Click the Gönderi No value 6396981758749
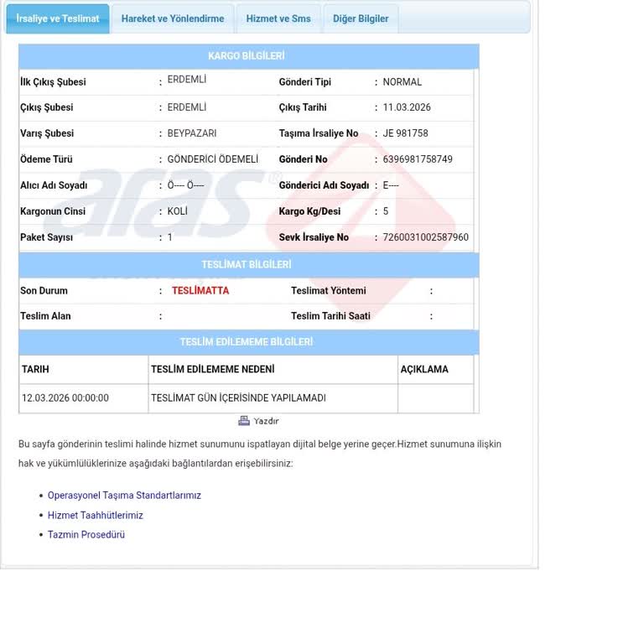 pyautogui.click(x=418, y=159)
